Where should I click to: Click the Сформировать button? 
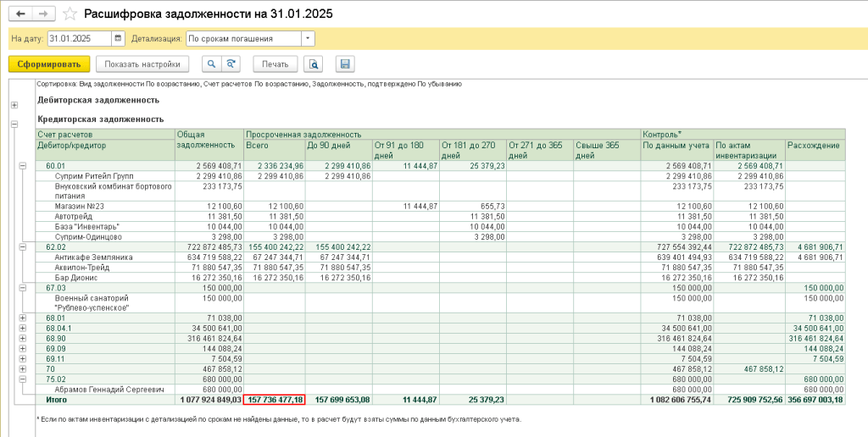tap(48, 64)
